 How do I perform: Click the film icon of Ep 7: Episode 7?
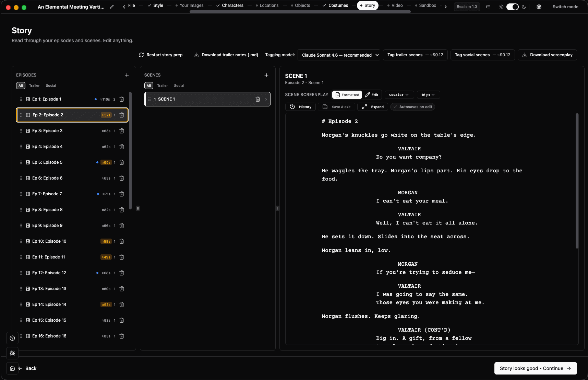(x=28, y=194)
